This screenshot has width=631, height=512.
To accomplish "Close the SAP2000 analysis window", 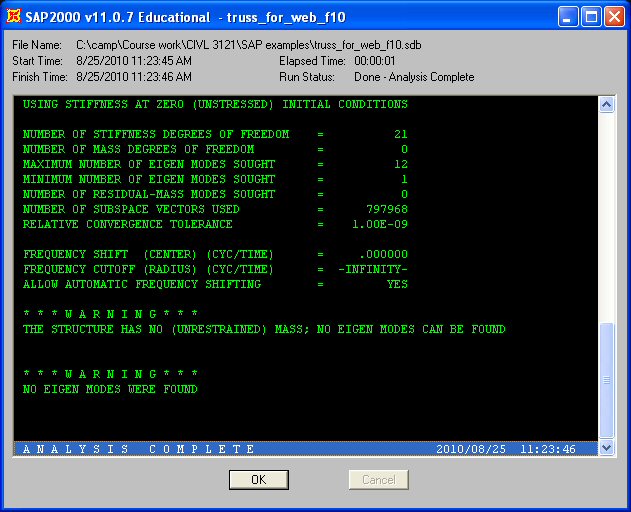I will (615, 17).
